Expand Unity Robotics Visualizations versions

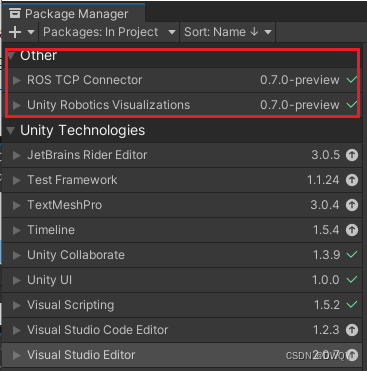tap(16, 105)
